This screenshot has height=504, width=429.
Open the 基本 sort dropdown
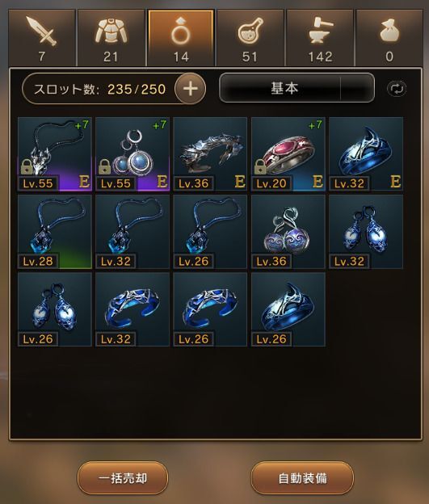click(x=297, y=88)
